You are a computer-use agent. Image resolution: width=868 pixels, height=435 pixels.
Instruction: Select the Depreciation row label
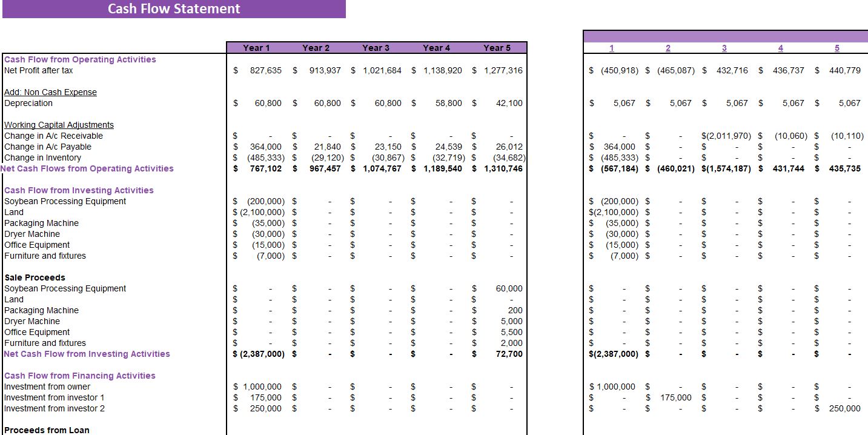28,103
